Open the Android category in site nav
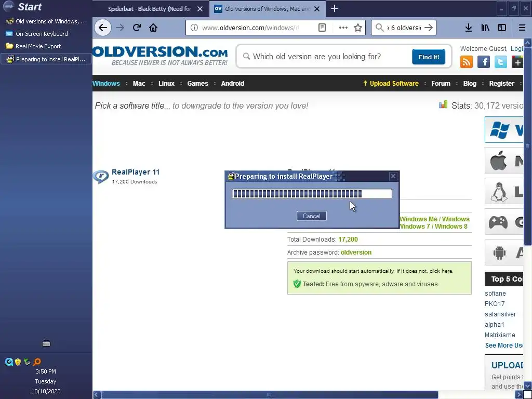 [x=233, y=84]
